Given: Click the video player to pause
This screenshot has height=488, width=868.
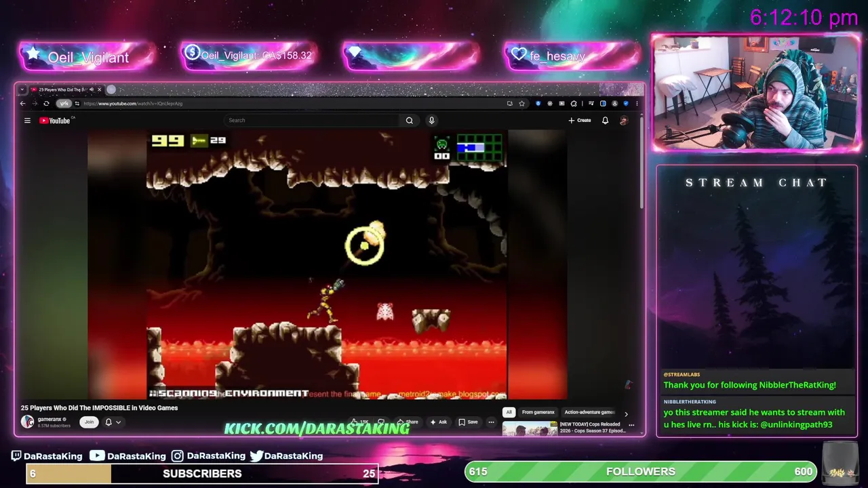Looking at the screenshot, I should click(326, 264).
